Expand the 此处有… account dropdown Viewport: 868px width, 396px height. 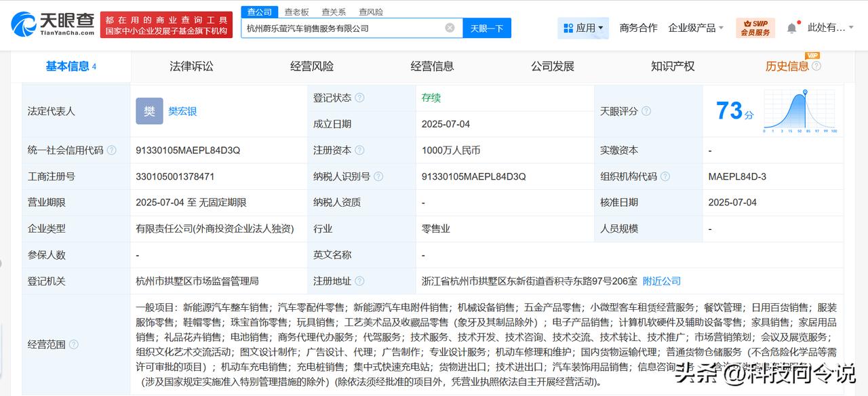point(831,28)
